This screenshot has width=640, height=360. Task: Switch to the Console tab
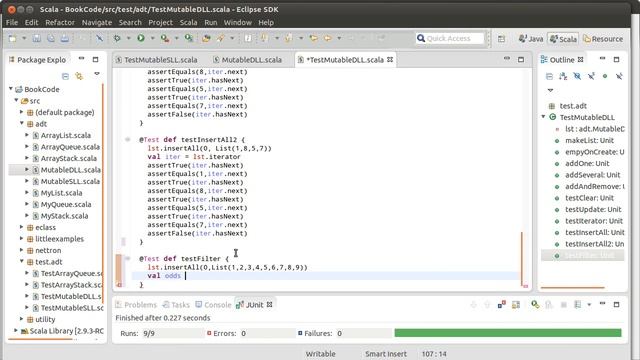pos(213,305)
